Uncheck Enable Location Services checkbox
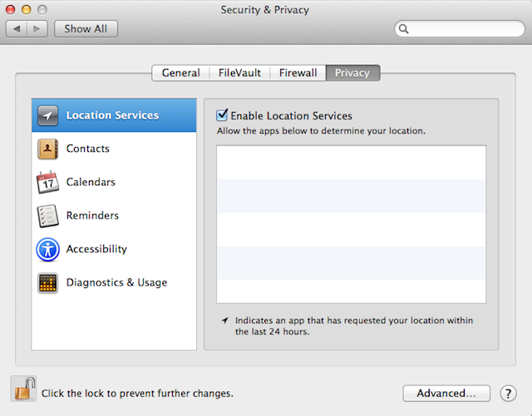The image size is (532, 416). tap(222, 115)
